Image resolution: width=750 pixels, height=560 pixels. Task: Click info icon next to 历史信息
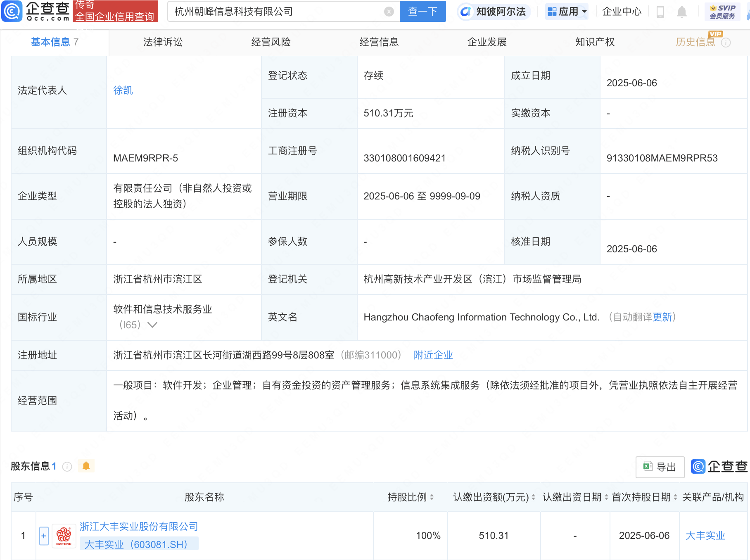point(726,43)
